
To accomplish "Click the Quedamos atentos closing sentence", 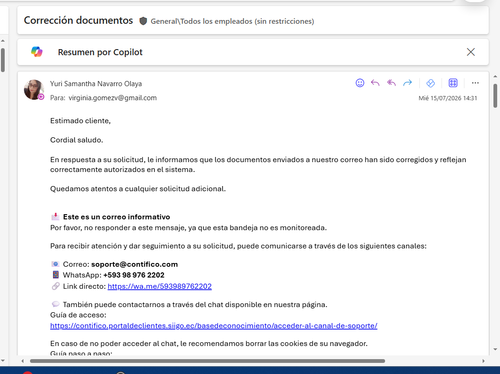I will point(138,189).
